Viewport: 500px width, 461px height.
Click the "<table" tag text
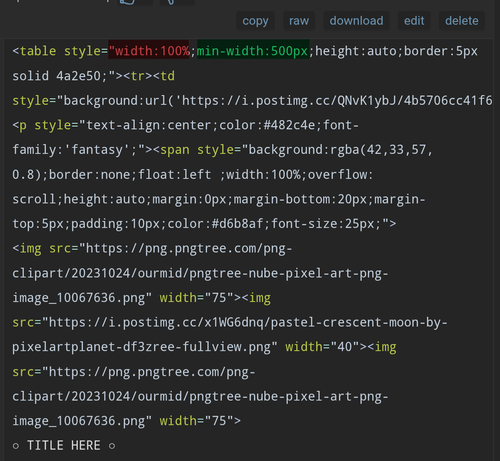(34, 51)
